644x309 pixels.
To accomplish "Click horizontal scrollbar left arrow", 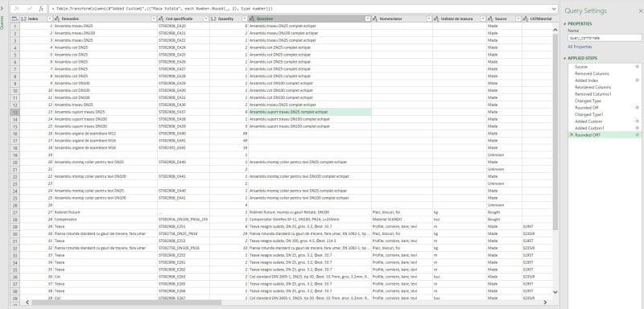I will point(27,303).
